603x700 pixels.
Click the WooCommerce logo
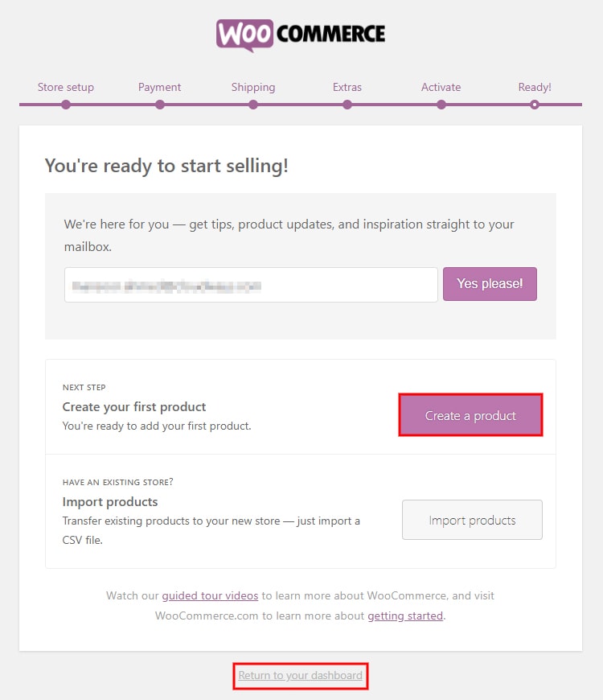click(x=301, y=35)
